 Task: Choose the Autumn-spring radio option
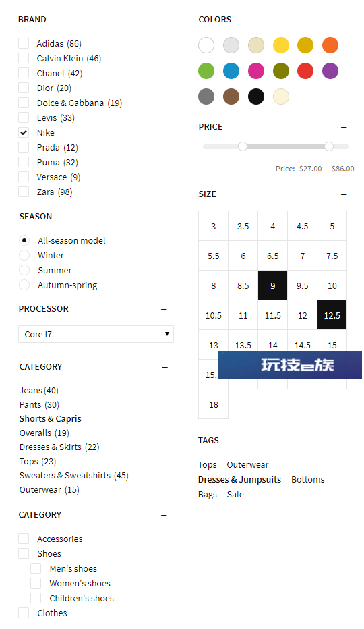(x=24, y=285)
